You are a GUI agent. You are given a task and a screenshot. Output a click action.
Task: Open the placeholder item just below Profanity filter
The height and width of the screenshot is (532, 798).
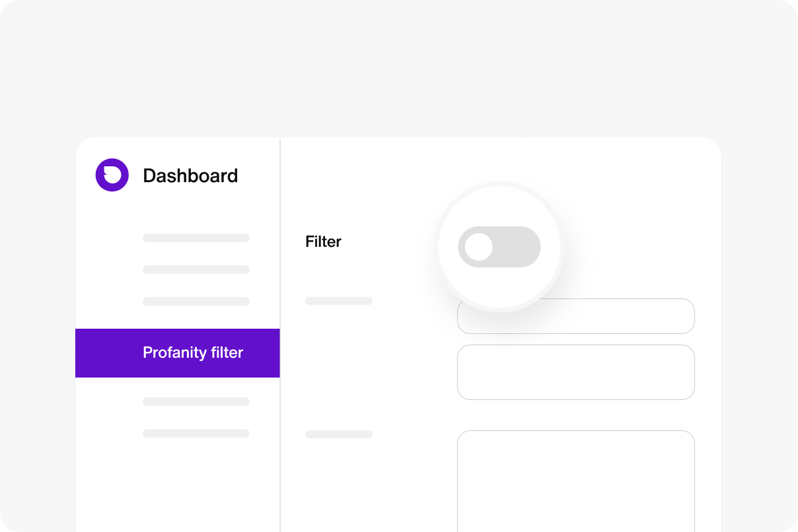[196, 401]
